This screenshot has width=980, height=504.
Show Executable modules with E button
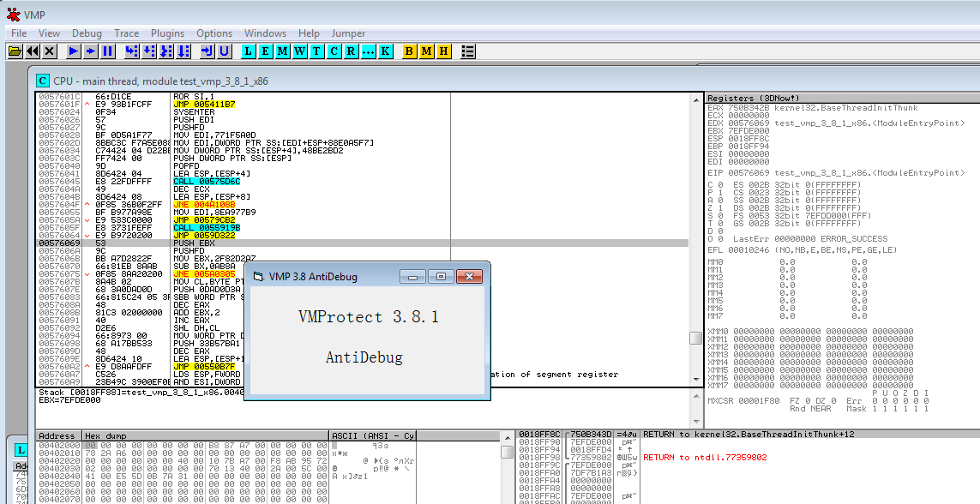point(266,51)
